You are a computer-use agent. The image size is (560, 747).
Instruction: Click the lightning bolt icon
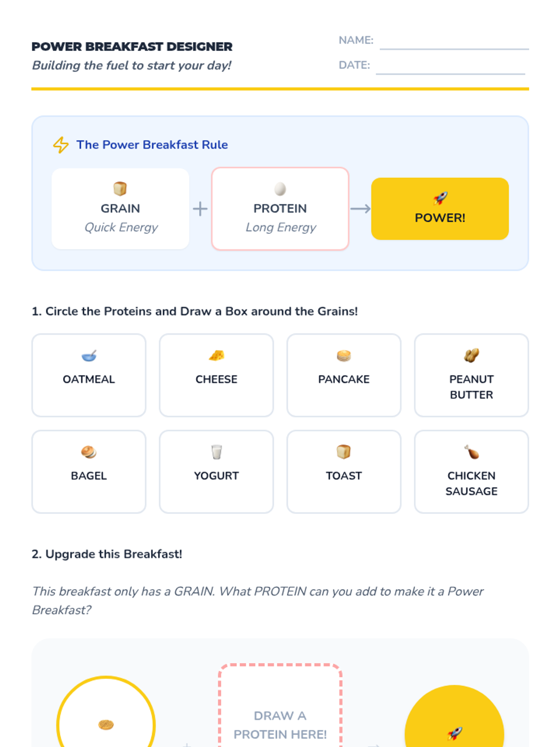pos(61,145)
